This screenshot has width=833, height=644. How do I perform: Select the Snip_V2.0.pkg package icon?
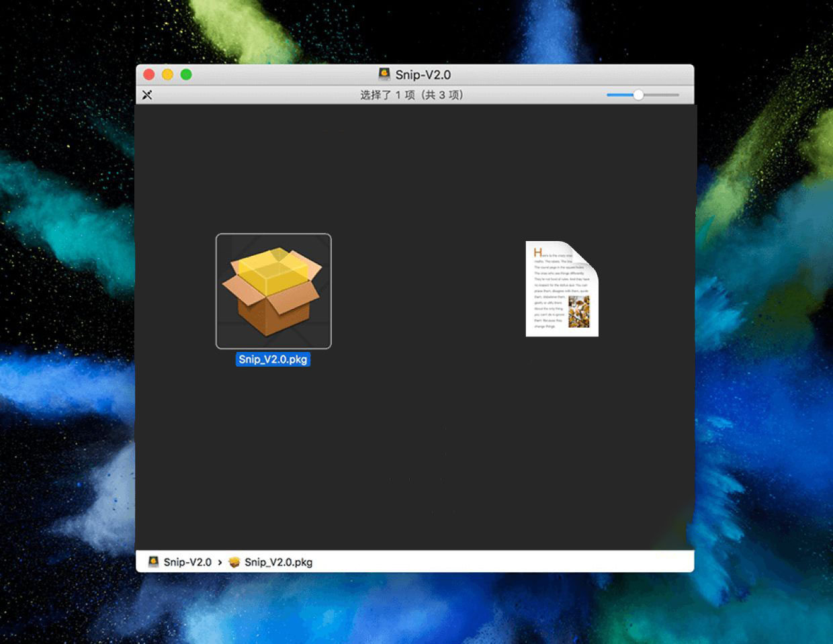click(x=273, y=291)
